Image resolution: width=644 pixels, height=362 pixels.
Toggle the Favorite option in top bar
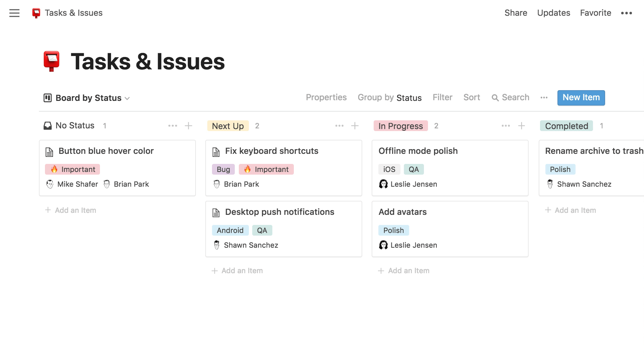(x=596, y=13)
